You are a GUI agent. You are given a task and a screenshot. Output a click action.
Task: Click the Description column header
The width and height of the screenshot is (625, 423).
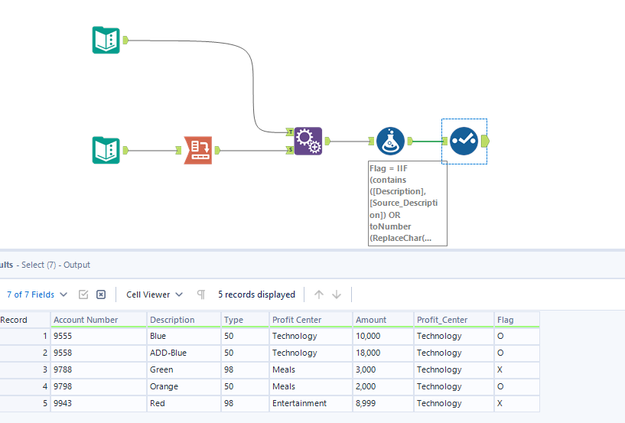[x=184, y=320]
